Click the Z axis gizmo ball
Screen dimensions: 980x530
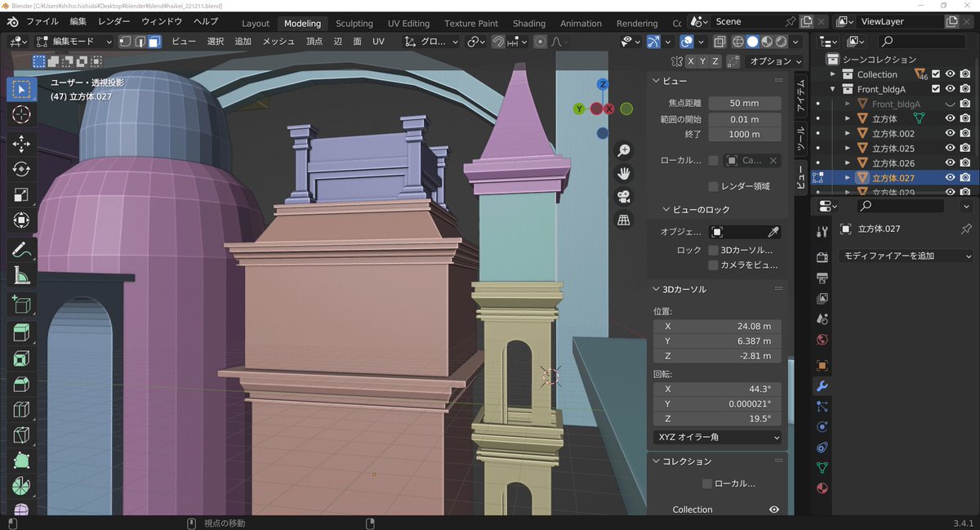602,84
